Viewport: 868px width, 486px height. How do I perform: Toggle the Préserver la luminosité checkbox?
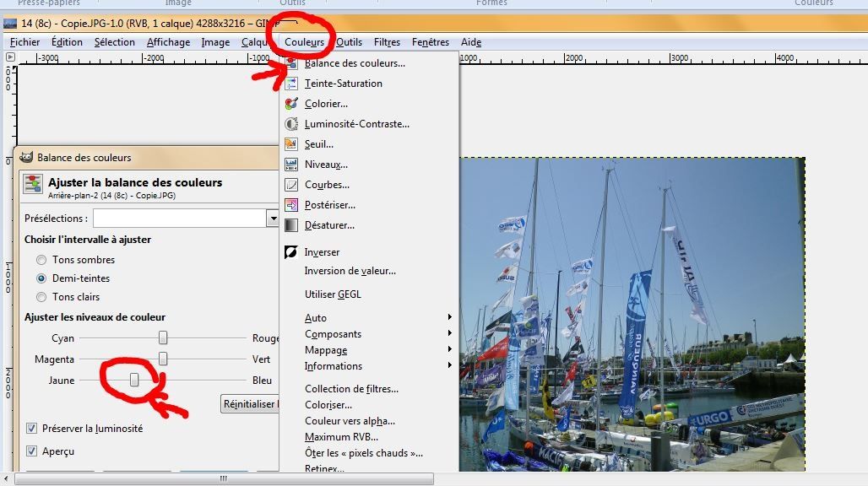(31, 429)
